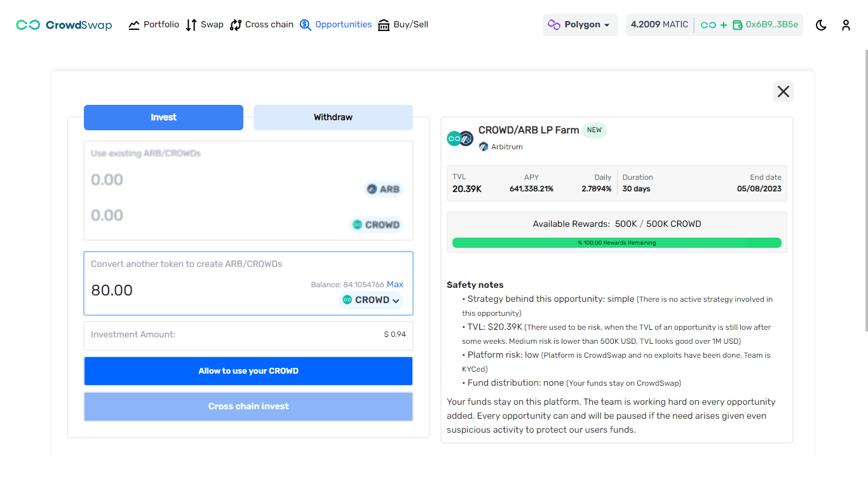Image resolution: width=868 pixels, height=488 pixels.
Task: Click the CrowdSwap logo
Action: (64, 25)
